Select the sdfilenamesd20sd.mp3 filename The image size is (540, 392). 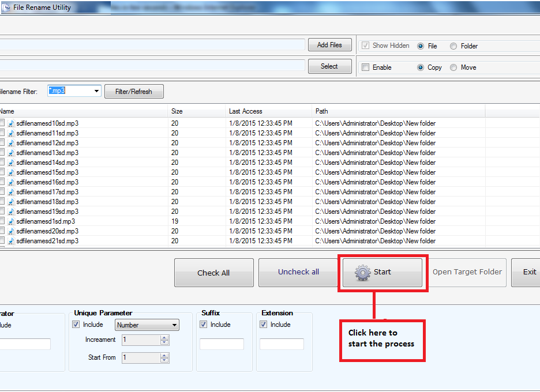[47, 231]
